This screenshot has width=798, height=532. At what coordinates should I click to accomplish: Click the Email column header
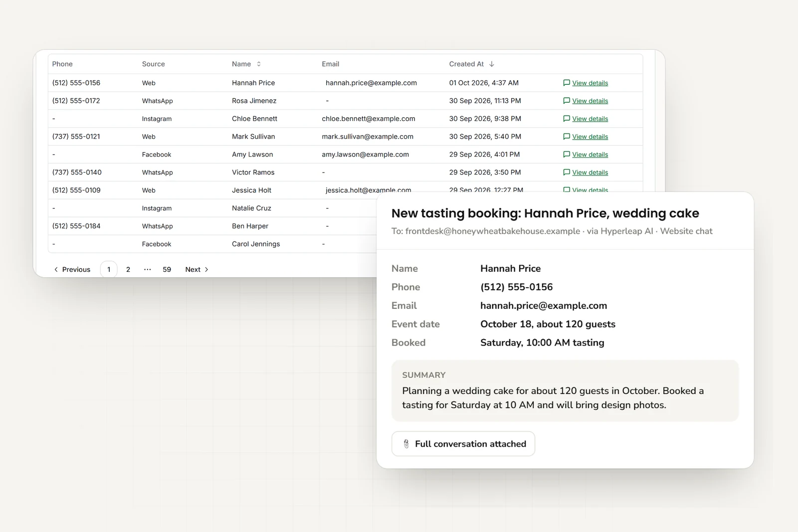[330, 64]
